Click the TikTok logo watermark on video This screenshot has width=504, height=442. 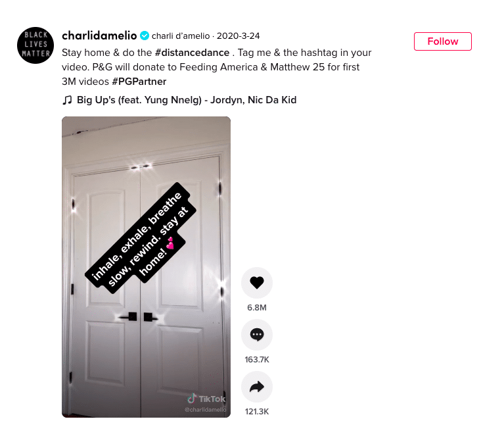click(x=206, y=399)
